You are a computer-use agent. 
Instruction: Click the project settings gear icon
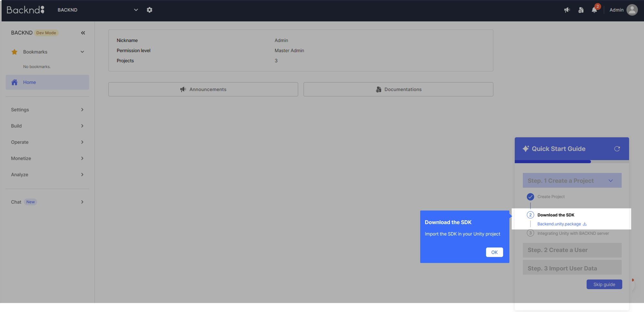click(x=149, y=10)
